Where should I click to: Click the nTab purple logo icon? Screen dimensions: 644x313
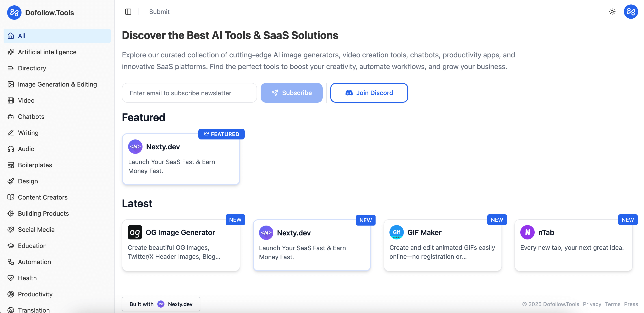(527, 232)
